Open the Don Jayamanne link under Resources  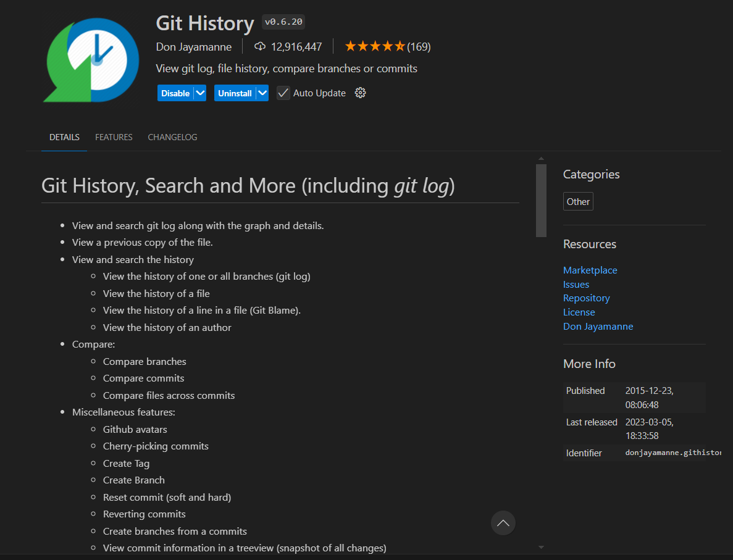click(x=598, y=326)
